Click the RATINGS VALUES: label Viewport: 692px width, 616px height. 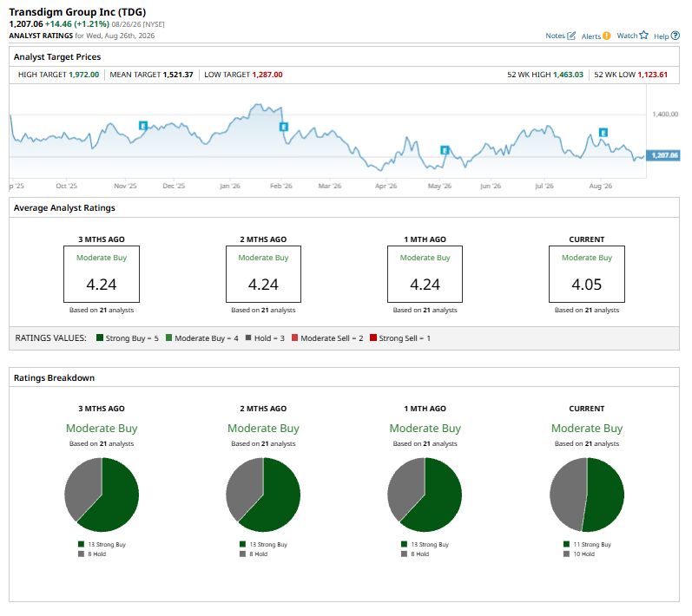click(50, 338)
